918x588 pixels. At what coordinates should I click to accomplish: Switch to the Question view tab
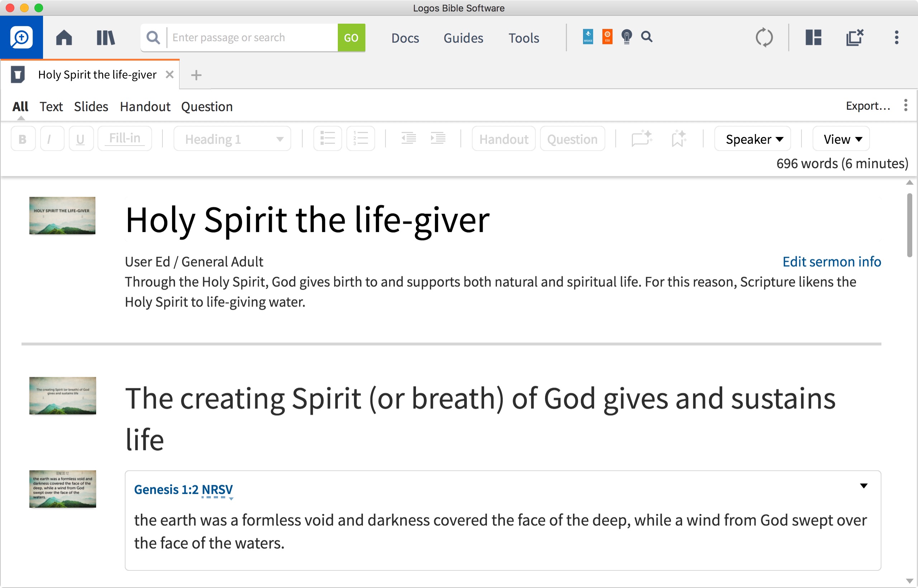point(207,106)
